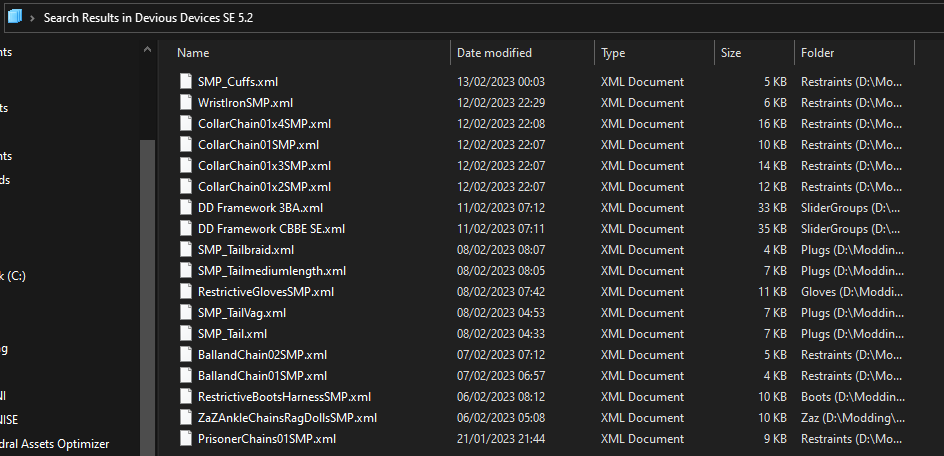Image resolution: width=944 pixels, height=456 pixels.
Task: Click the WristIronSMP.xml file icon
Action: tap(188, 102)
